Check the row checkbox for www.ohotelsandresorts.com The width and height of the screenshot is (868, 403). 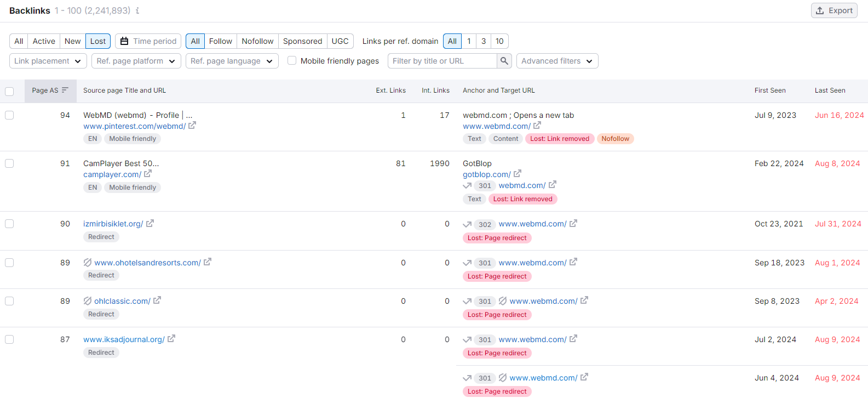click(x=9, y=263)
